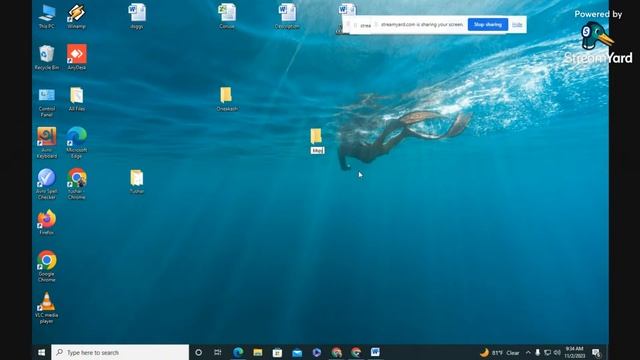This screenshot has height=360, width=640.
Task: Expand hidden system tray icons chevron
Action: [528, 353]
